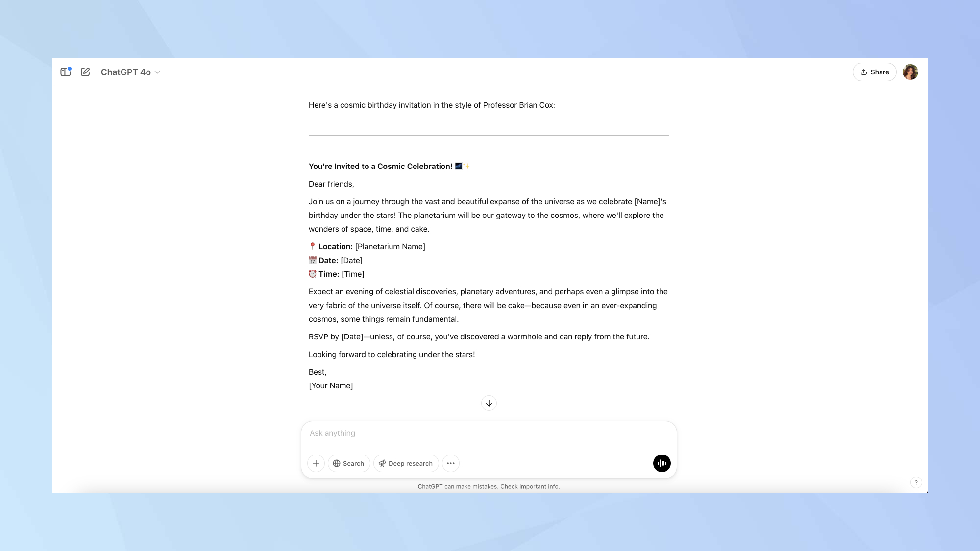980x551 pixels.
Task: Click the Deep research button
Action: click(406, 463)
